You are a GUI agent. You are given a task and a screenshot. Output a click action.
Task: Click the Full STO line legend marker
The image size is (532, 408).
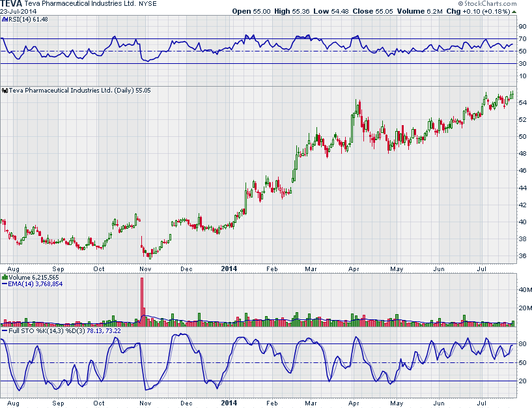pos(4,330)
